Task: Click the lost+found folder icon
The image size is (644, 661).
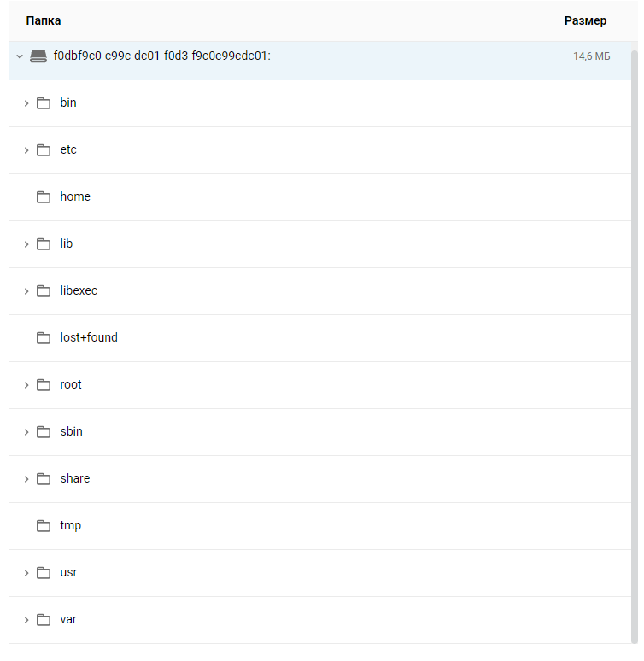Action: pyautogui.click(x=44, y=338)
